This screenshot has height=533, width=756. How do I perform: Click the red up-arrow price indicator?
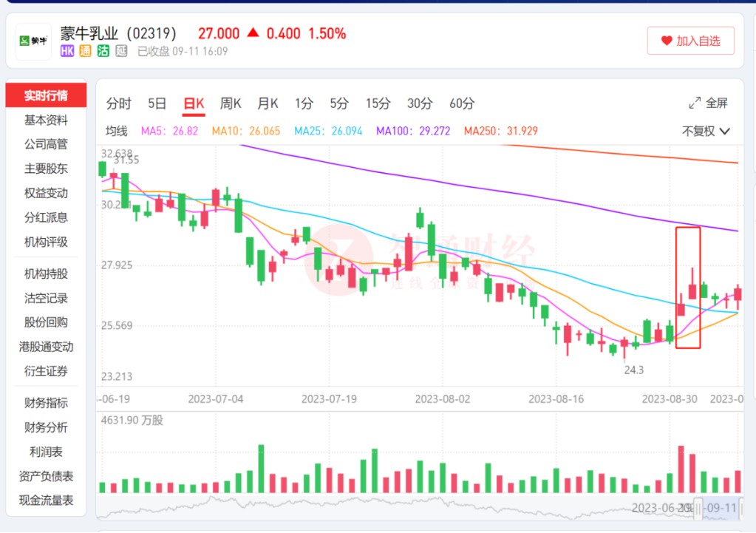coord(253,33)
